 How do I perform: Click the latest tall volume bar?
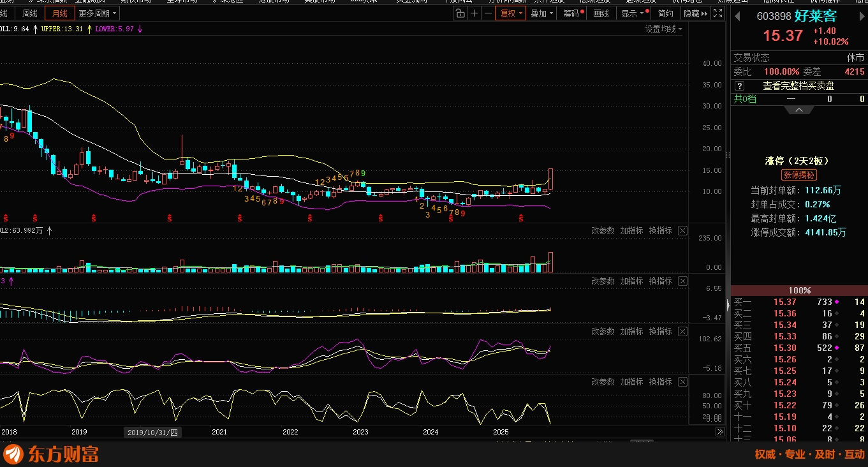(x=550, y=262)
